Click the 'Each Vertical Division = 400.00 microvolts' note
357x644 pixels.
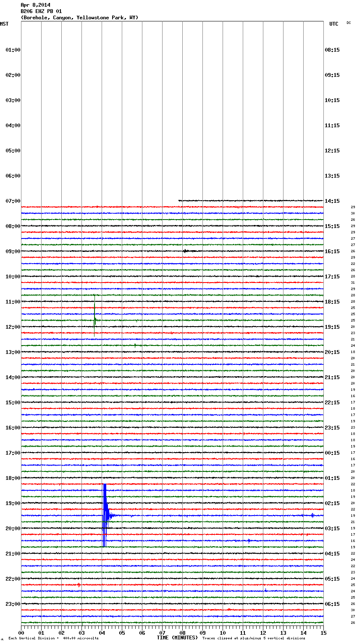tap(53, 639)
